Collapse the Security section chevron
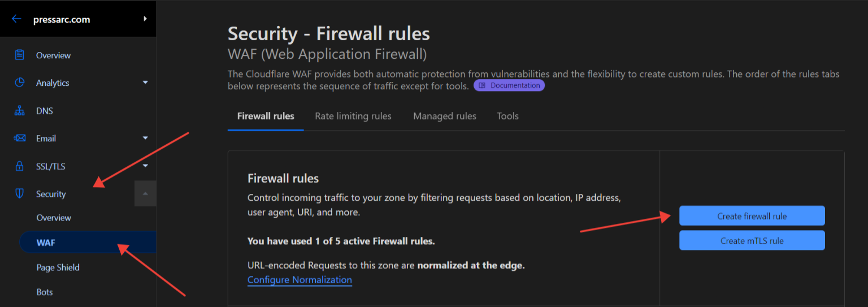The image size is (868, 307). click(145, 193)
